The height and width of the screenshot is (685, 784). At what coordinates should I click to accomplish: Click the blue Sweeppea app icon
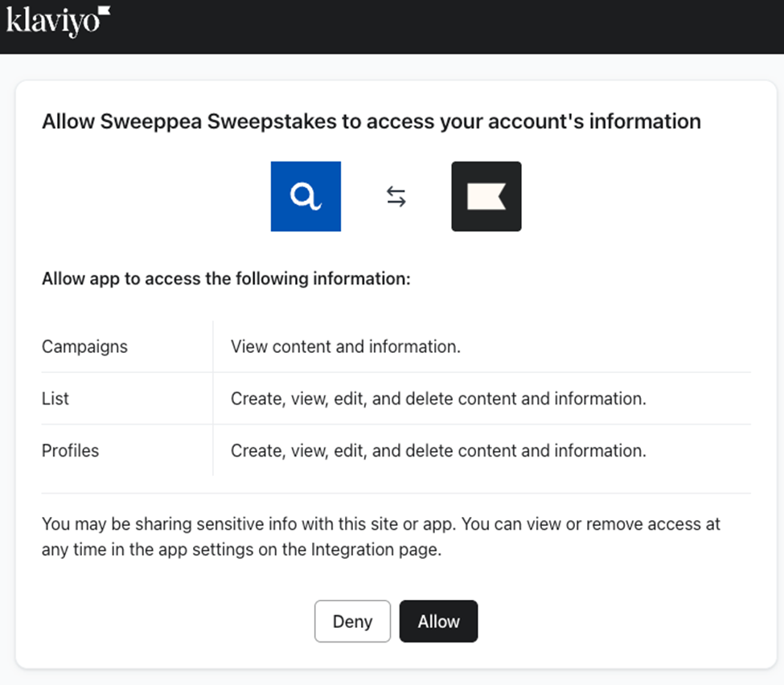(306, 196)
